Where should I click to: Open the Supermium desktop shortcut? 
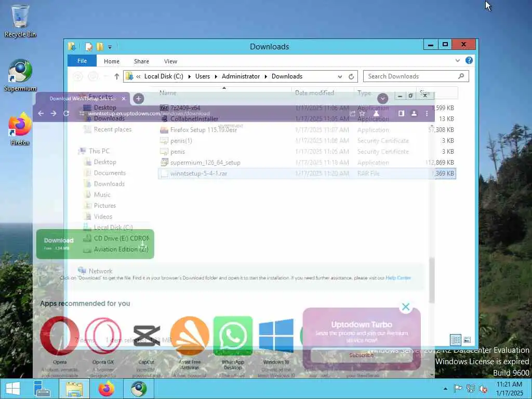pos(20,75)
